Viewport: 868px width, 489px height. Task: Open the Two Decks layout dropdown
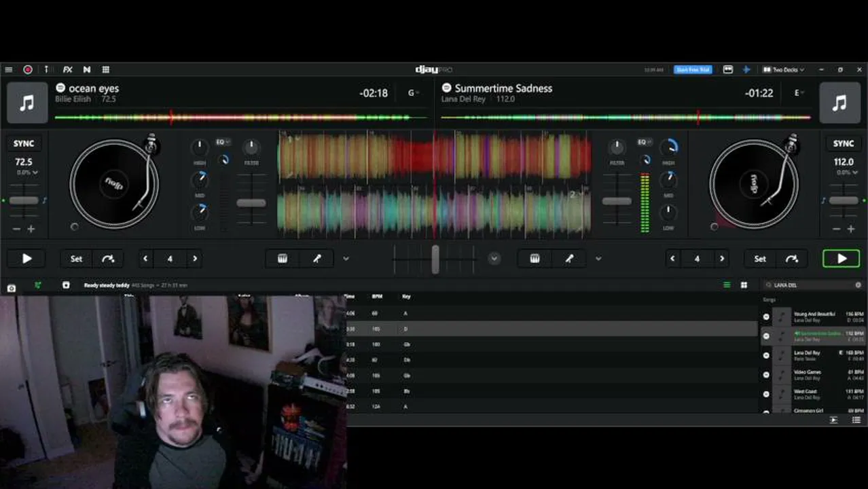783,69
